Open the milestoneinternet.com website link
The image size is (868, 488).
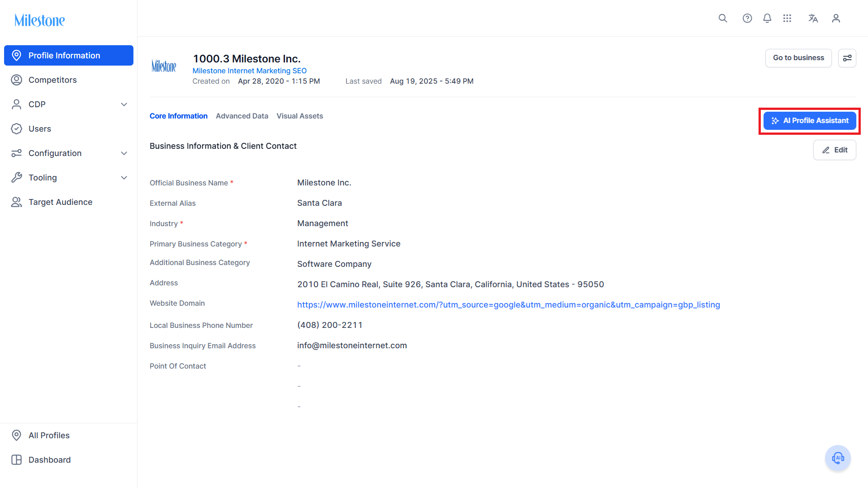(508, 305)
